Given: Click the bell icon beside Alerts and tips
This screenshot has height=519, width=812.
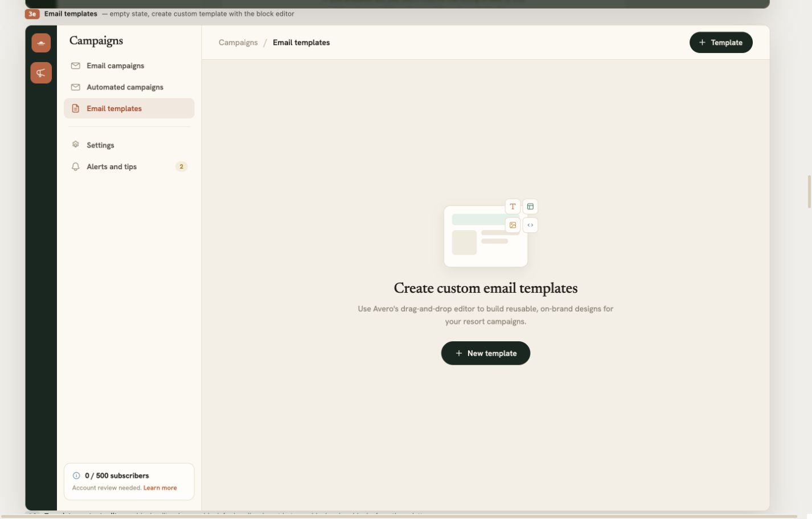Looking at the screenshot, I should coord(75,167).
